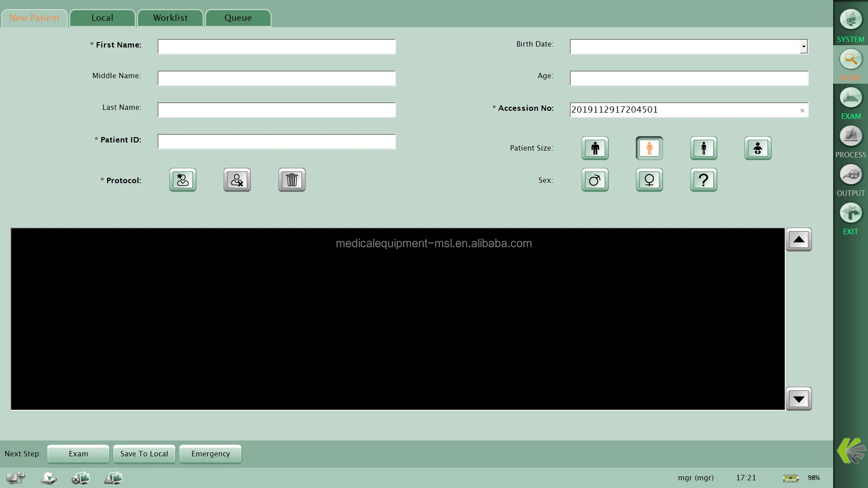Select the infant patient size
Viewport: 868px width, 488px height.
point(758,148)
